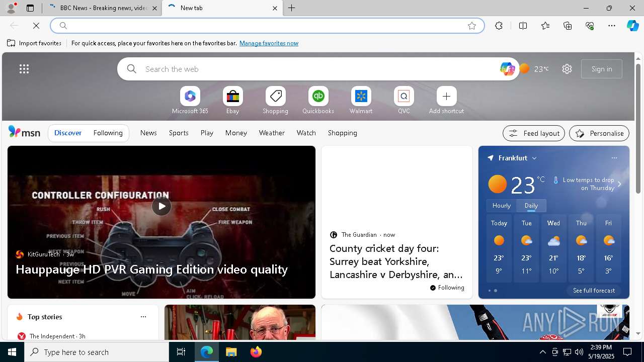644x362 pixels.
Task: Launch Firefox from taskbar
Action: tap(256, 352)
